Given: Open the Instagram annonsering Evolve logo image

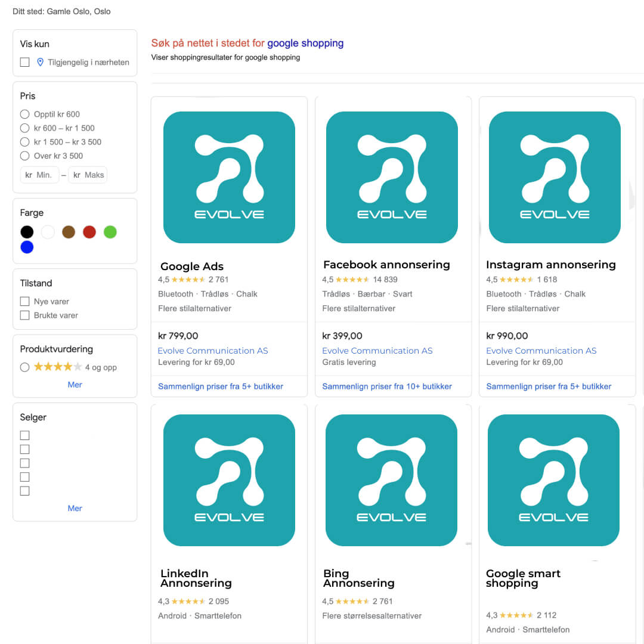Looking at the screenshot, I should (x=555, y=177).
